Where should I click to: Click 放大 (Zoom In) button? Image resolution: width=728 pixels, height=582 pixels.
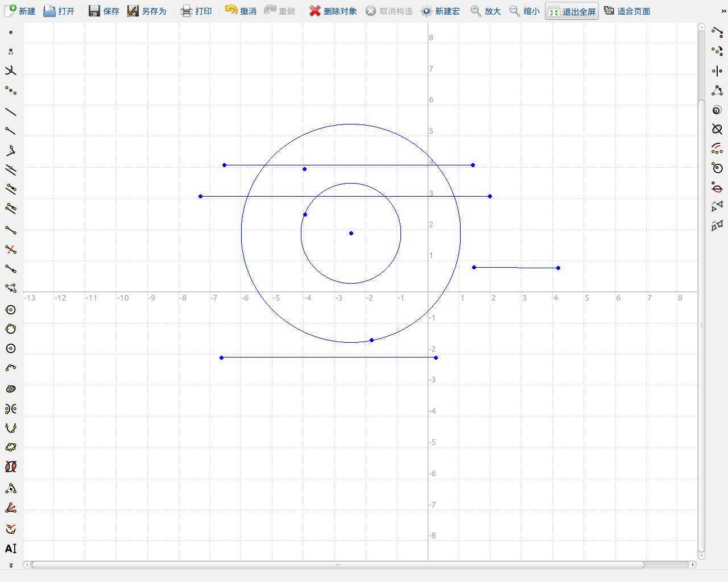point(486,11)
